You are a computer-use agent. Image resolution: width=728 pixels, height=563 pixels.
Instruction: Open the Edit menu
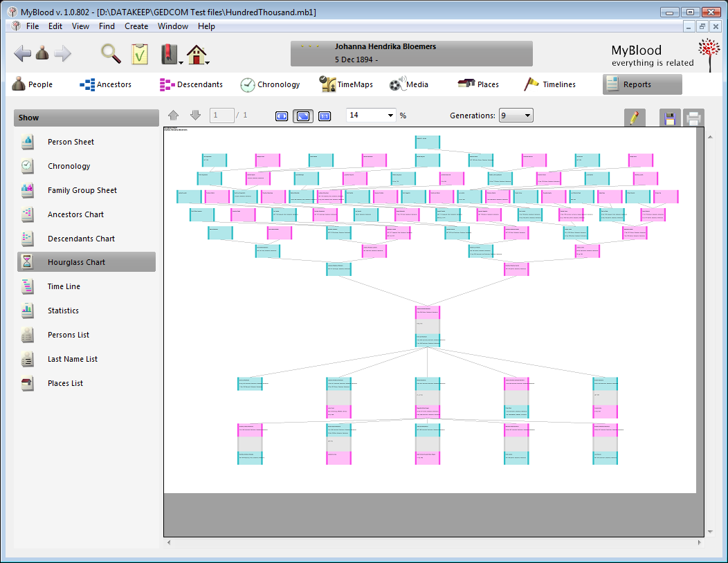55,26
